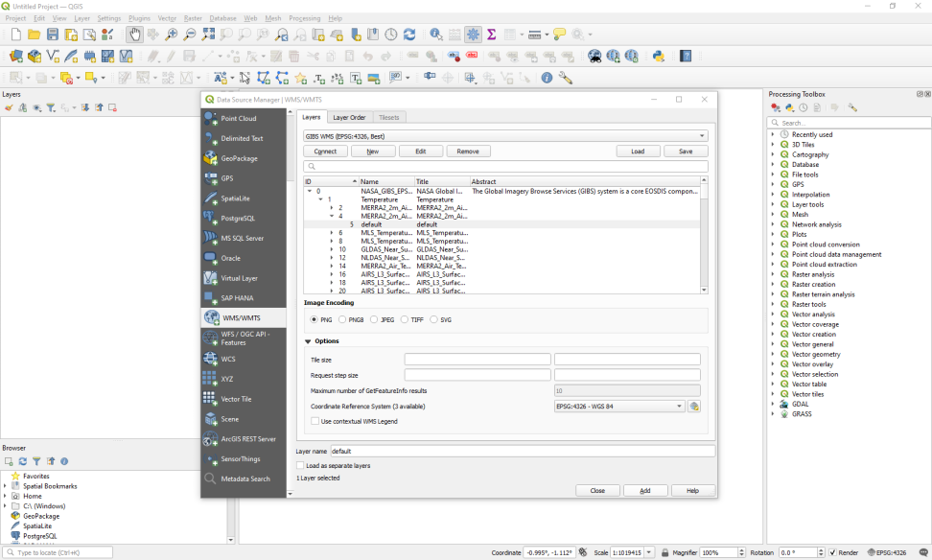Click the Connect button
The height and width of the screenshot is (560, 932).
tap(325, 152)
